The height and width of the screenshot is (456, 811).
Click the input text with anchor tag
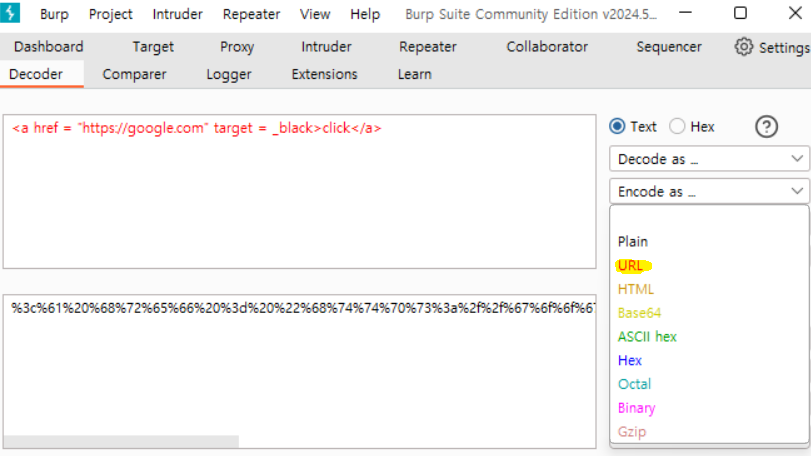197,128
